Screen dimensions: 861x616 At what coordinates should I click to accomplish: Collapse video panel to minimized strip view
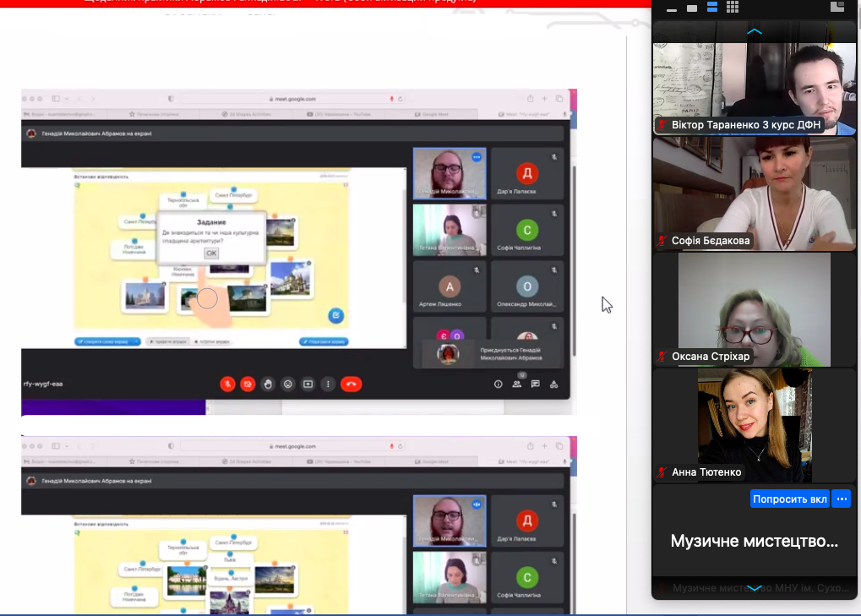672,8
